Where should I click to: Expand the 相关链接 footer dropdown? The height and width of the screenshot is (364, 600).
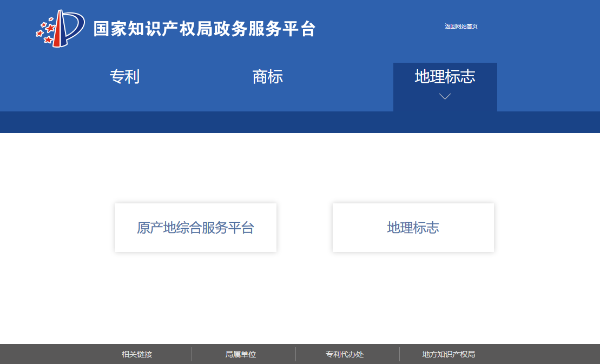(x=136, y=354)
